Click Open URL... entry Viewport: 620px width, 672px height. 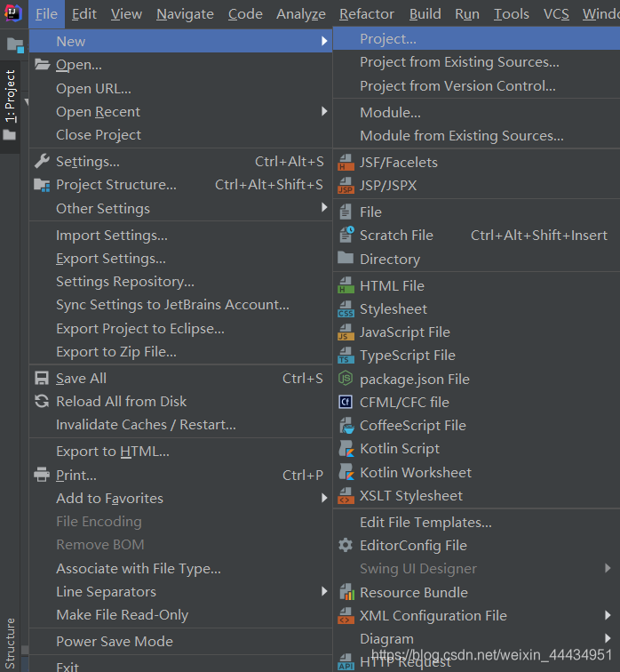click(180, 88)
